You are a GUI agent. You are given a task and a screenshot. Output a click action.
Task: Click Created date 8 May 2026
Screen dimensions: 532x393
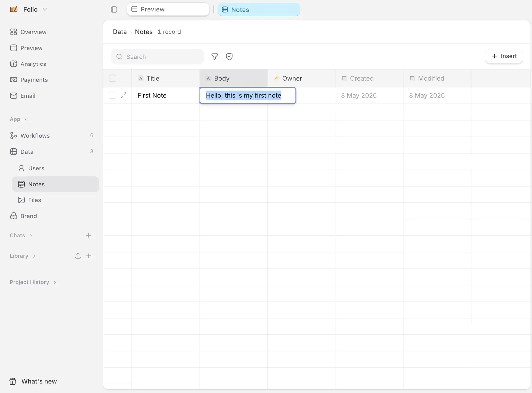pyautogui.click(x=359, y=95)
